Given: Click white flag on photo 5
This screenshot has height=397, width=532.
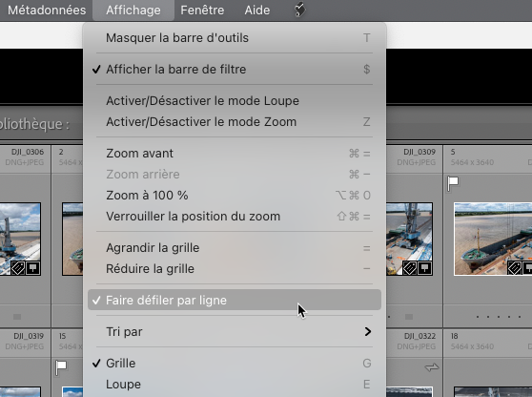Looking at the screenshot, I should tap(453, 184).
